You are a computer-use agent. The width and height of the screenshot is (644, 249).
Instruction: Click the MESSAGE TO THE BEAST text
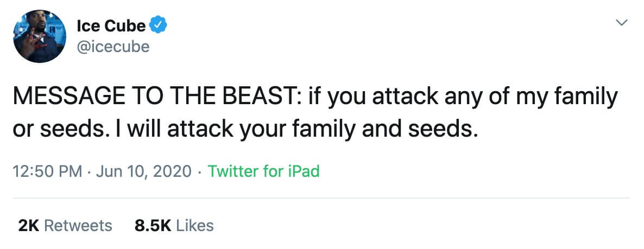[x=156, y=97]
